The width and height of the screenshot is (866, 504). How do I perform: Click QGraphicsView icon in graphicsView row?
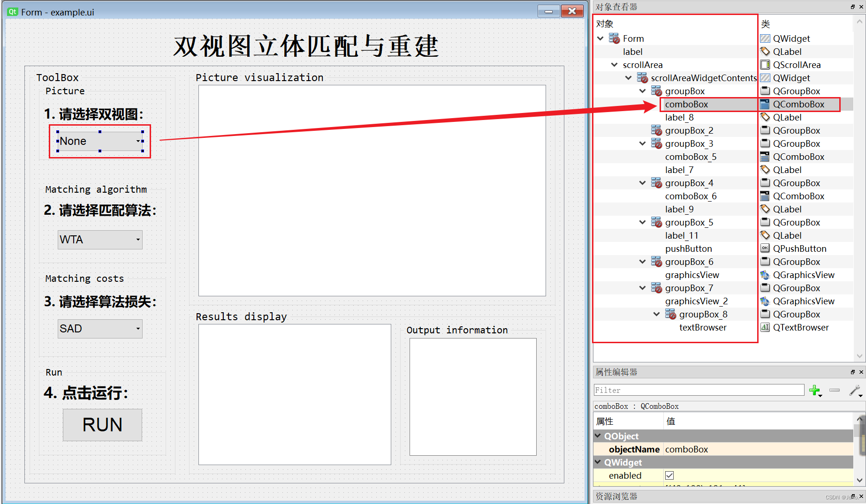click(765, 275)
